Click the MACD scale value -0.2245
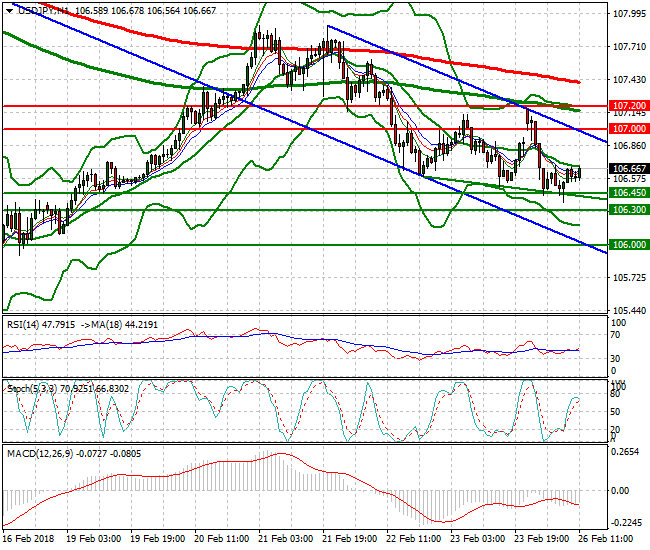The width and height of the screenshot is (650, 550). 626,522
